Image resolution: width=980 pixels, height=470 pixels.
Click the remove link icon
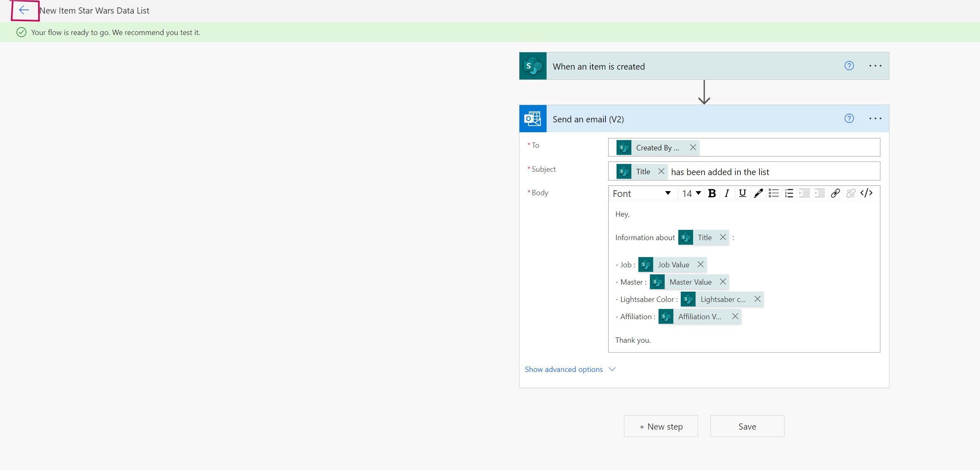click(x=850, y=193)
